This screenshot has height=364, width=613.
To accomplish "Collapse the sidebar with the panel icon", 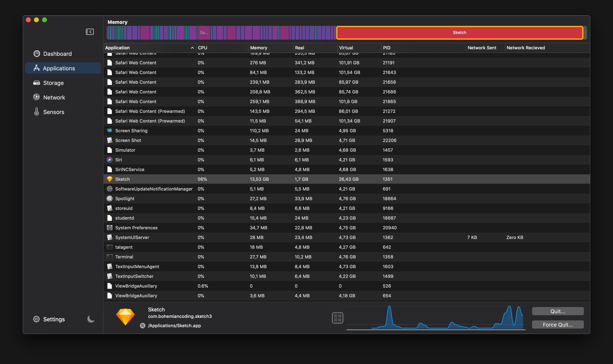I will click(x=90, y=32).
